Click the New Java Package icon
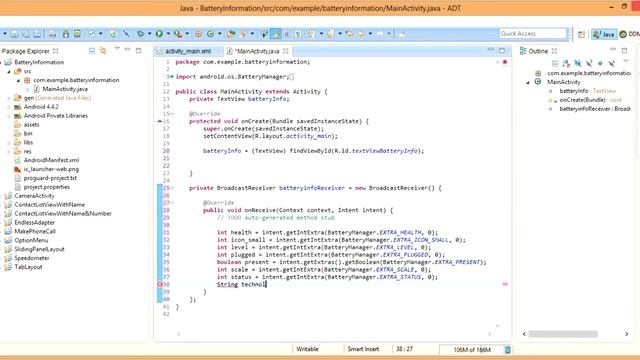 click(x=198, y=34)
